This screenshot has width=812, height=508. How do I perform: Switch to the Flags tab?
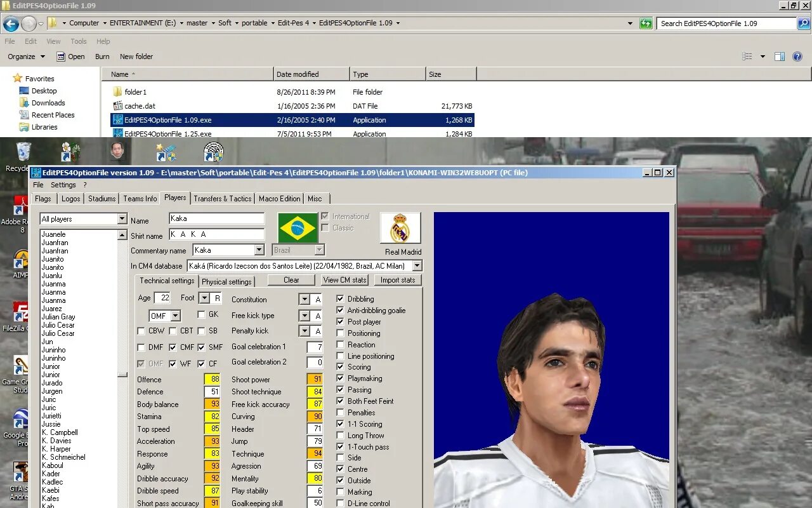(43, 199)
